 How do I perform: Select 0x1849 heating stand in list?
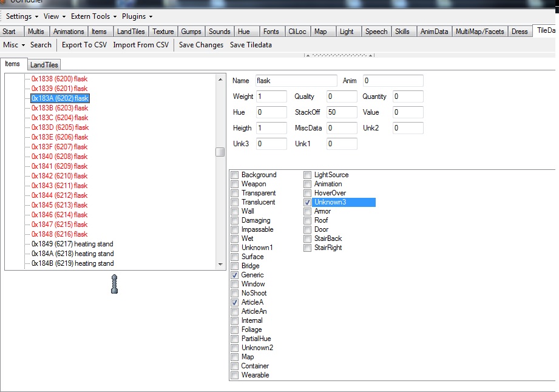pos(72,244)
